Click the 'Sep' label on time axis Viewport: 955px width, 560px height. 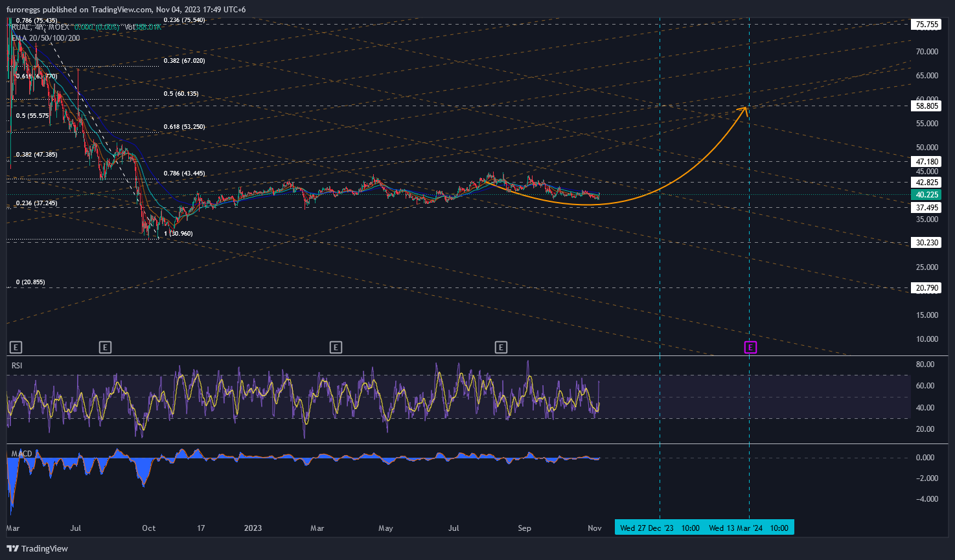(525, 528)
